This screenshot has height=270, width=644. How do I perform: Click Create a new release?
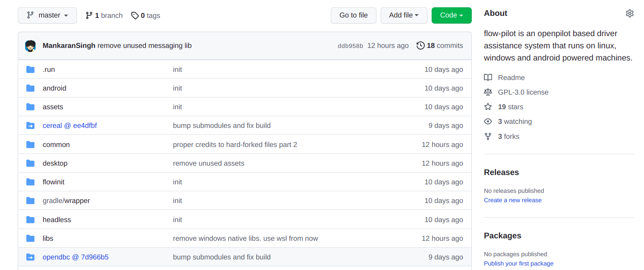tap(513, 200)
